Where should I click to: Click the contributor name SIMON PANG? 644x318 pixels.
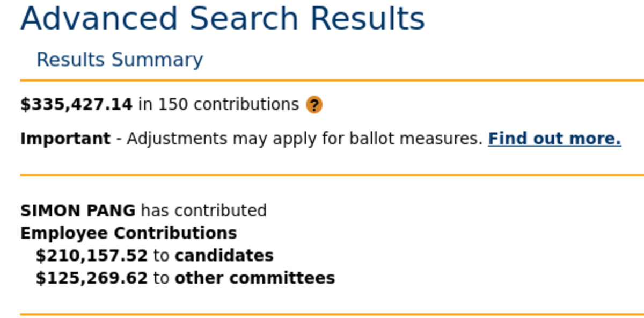click(x=78, y=211)
